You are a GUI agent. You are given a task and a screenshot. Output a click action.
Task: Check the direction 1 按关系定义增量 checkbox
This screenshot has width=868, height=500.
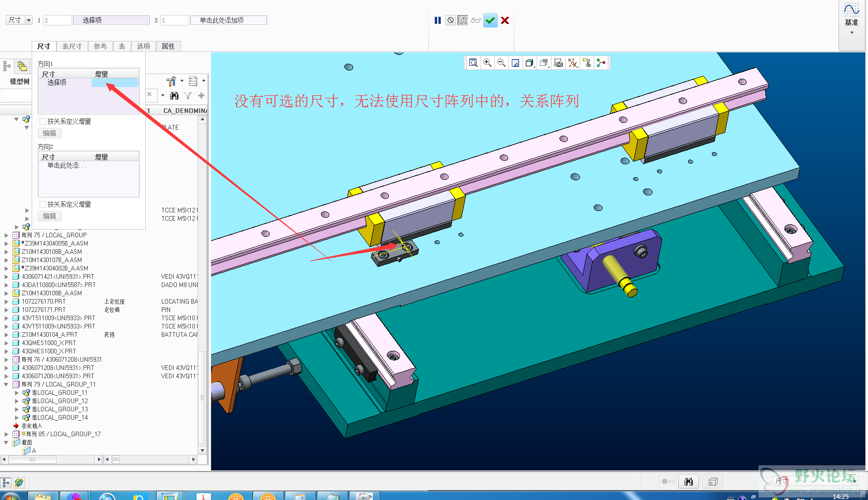43,121
